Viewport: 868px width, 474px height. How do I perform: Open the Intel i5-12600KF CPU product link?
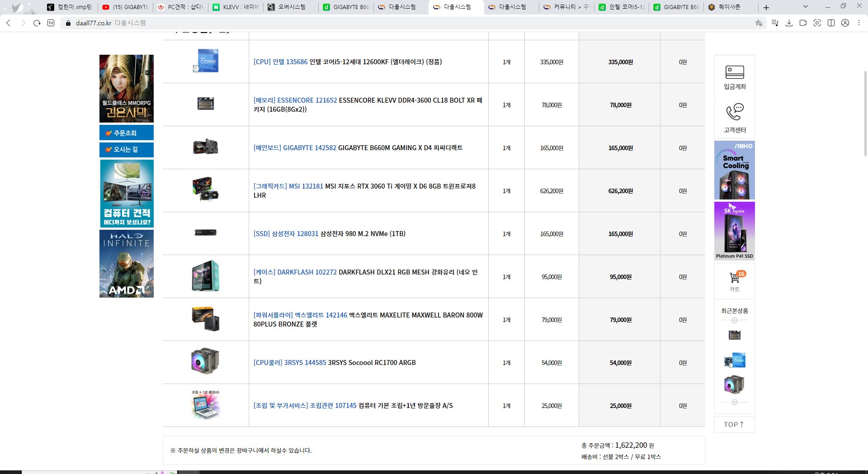coord(348,62)
